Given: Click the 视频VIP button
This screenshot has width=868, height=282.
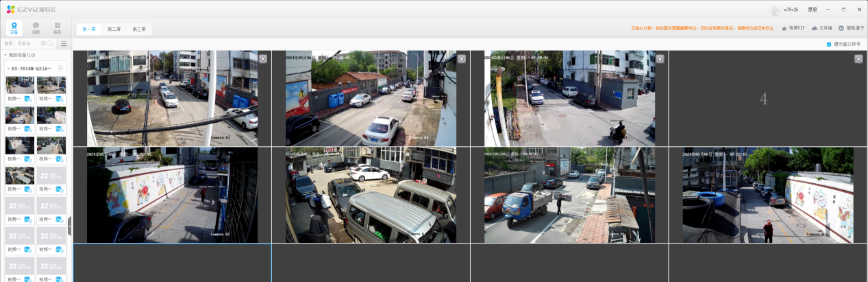Looking at the screenshot, I should (793, 28).
